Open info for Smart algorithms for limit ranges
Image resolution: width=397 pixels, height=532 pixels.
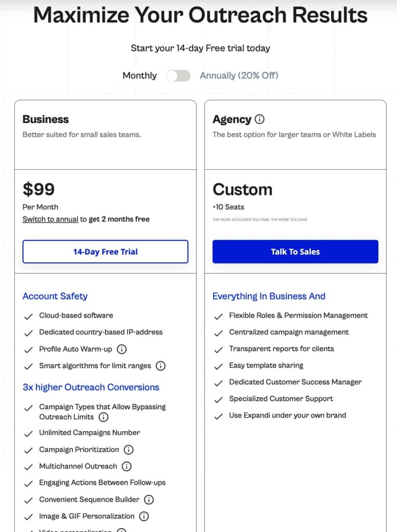(161, 366)
